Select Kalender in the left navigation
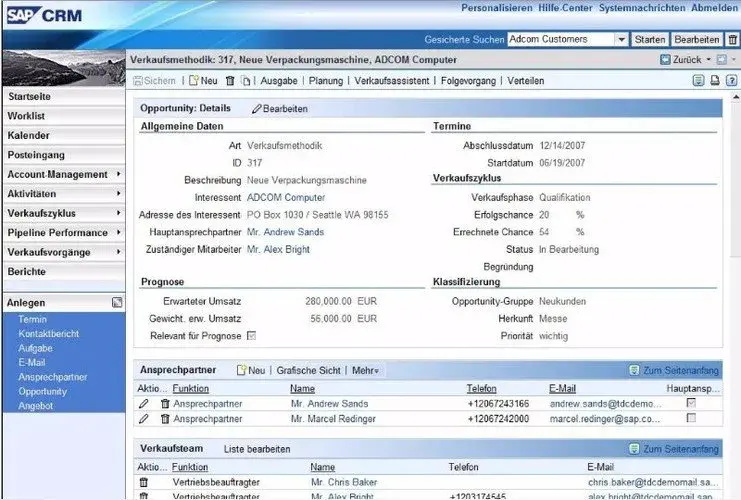 tap(28, 135)
